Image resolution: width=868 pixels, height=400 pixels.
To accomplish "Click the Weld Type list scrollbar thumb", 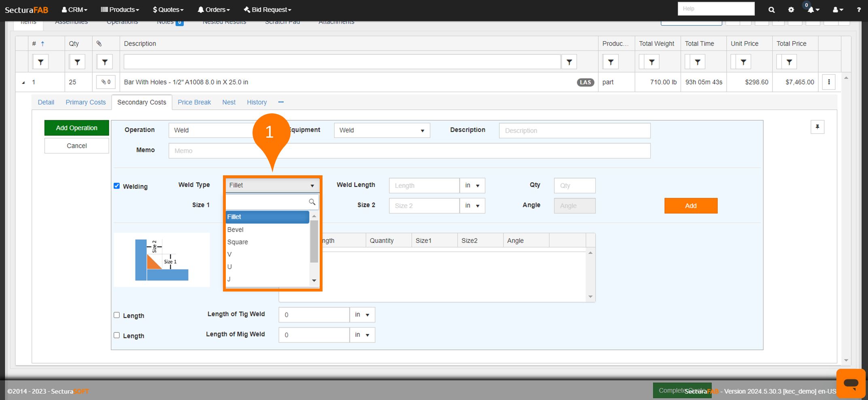I will (x=314, y=241).
